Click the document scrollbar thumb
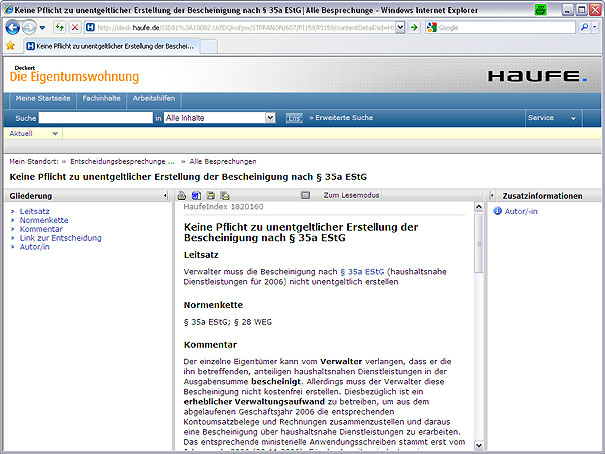Image resolution: width=605 pixels, height=454 pixels. tap(478, 243)
